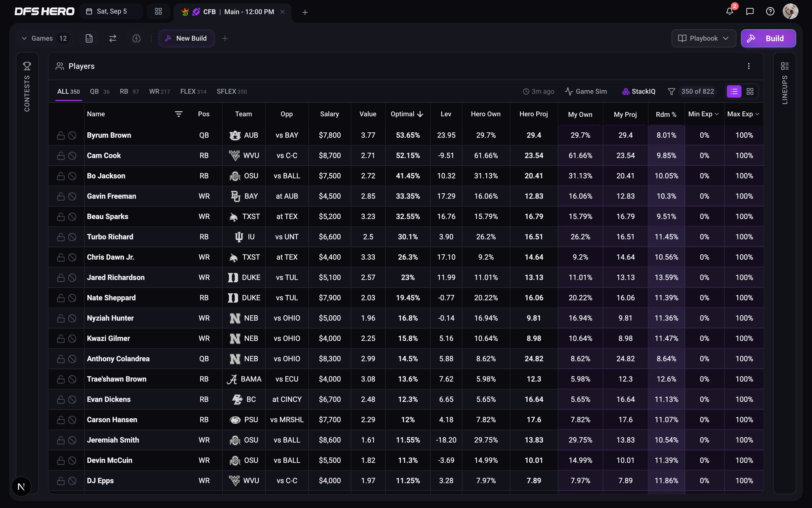Click the purple Build button
Viewport: 812px width, 508px height.
(x=768, y=38)
